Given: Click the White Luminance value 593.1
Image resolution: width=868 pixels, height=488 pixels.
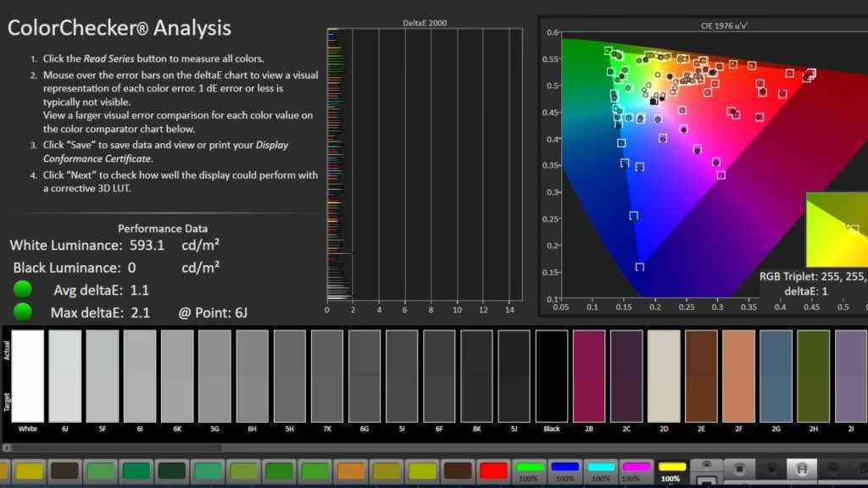Looking at the screenshot, I should [x=147, y=245].
